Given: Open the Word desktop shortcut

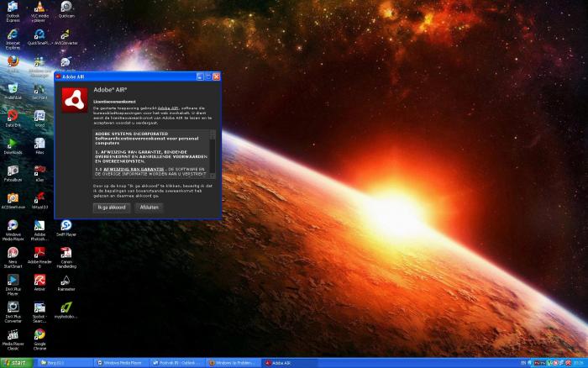Looking at the screenshot, I should tap(39, 118).
